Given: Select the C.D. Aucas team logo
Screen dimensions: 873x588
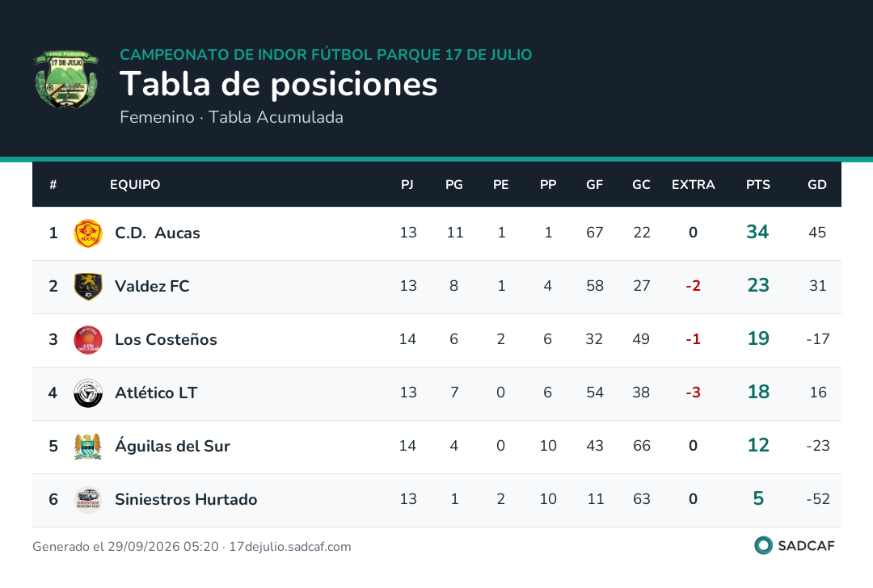Looking at the screenshot, I should (x=88, y=233).
